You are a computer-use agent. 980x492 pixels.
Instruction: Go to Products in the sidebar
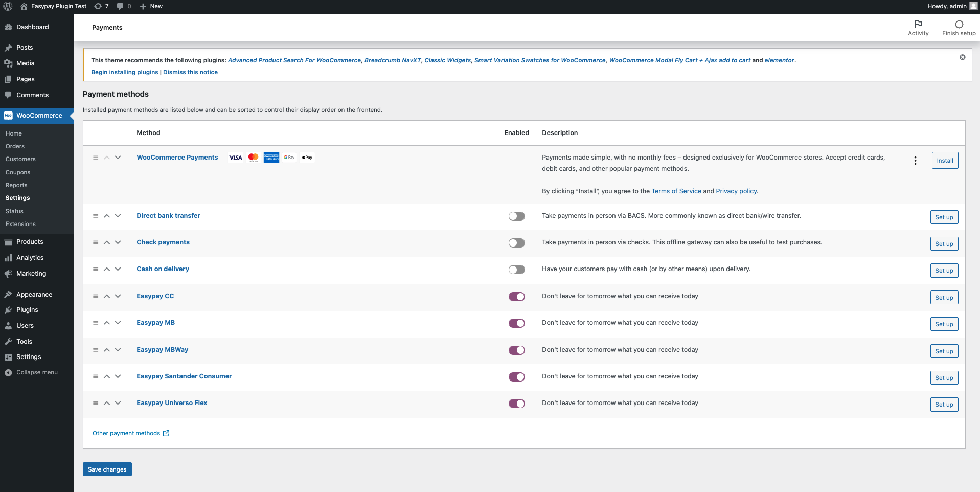coord(37,242)
